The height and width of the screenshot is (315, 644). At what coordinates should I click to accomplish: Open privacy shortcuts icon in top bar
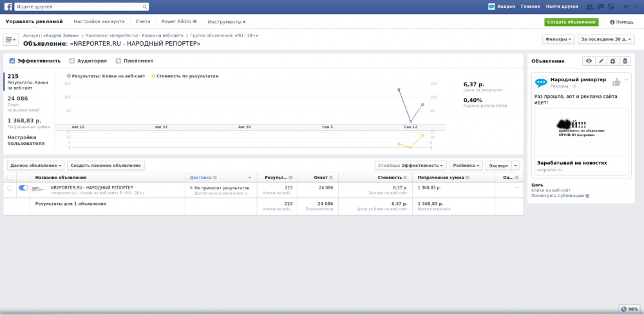pos(627,6)
